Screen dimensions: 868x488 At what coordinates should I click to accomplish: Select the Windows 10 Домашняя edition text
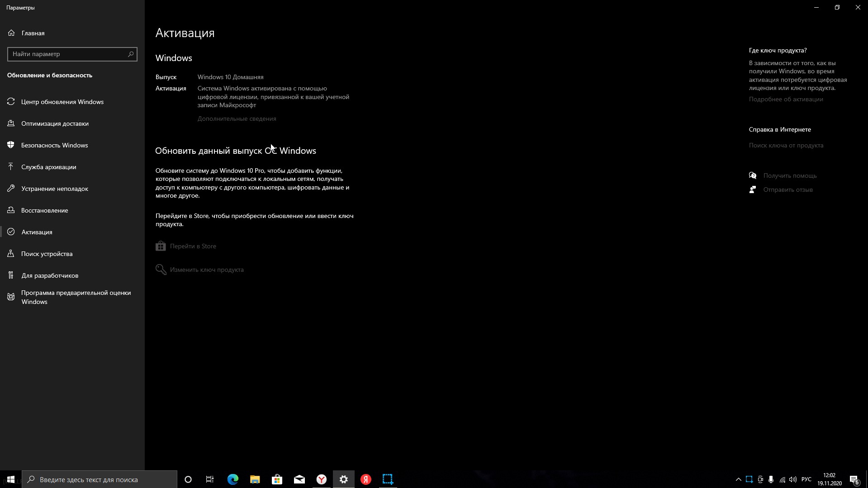point(230,77)
